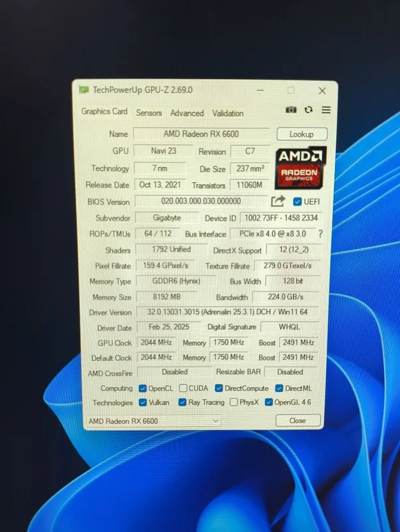This screenshot has width=400, height=532.
Task: Click the Driver Date value Feb 25, 2025
Action: 169,327
